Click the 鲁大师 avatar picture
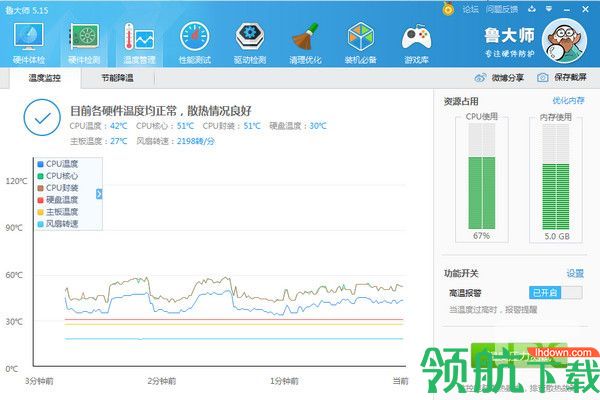The width and height of the screenshot is (600, 400). [x=564, y=41]
